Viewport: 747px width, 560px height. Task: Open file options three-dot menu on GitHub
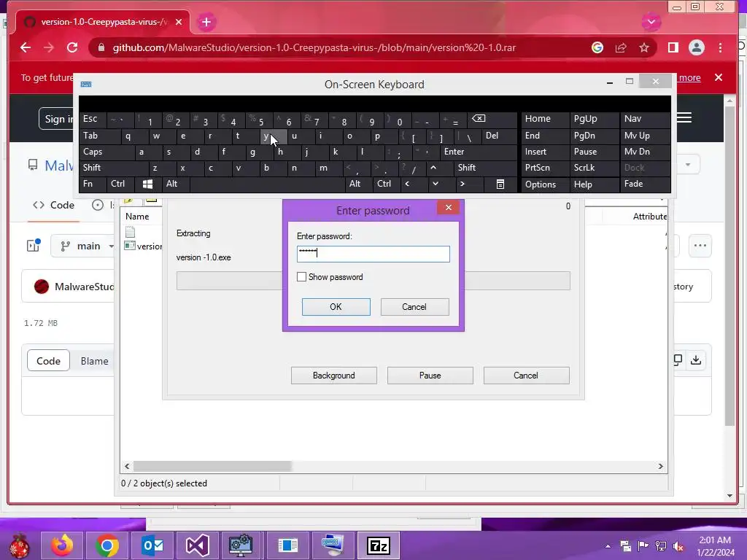700,246
